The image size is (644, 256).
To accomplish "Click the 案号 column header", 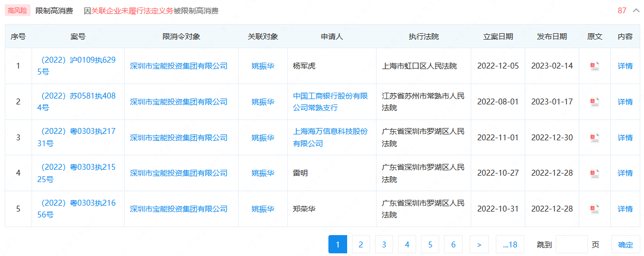I will coord(78,36).
